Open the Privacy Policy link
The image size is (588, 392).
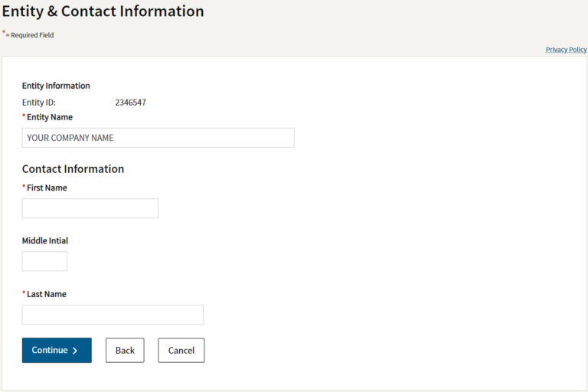coord(566,50)
